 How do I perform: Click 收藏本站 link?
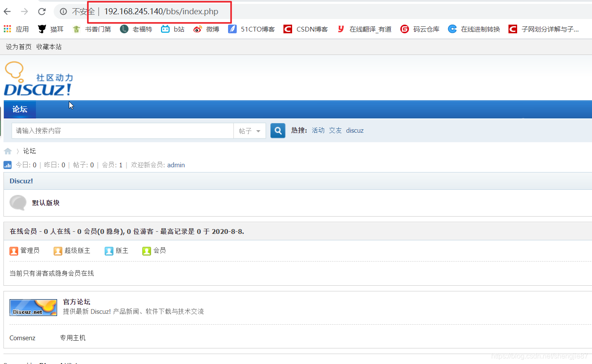[x=49, y=47]
